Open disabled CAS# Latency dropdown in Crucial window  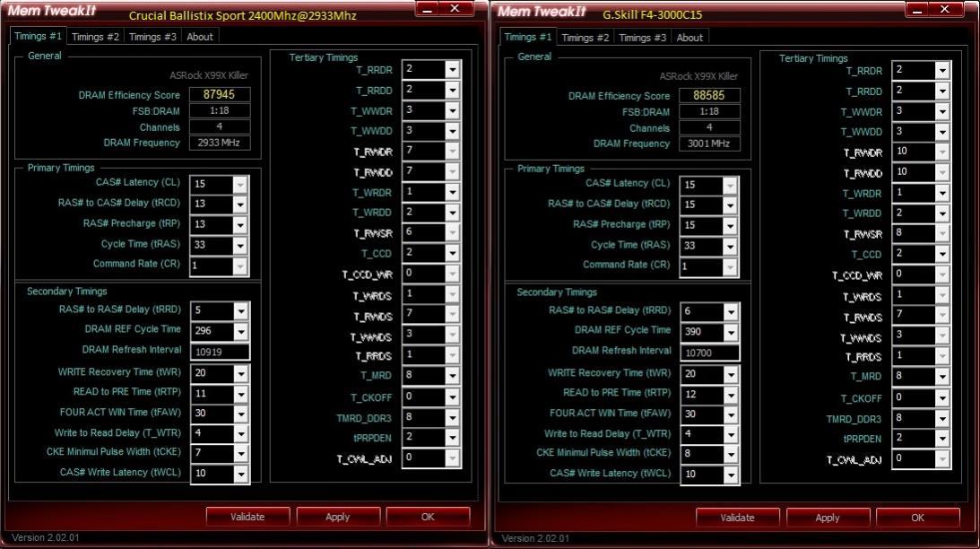point(240,185)
